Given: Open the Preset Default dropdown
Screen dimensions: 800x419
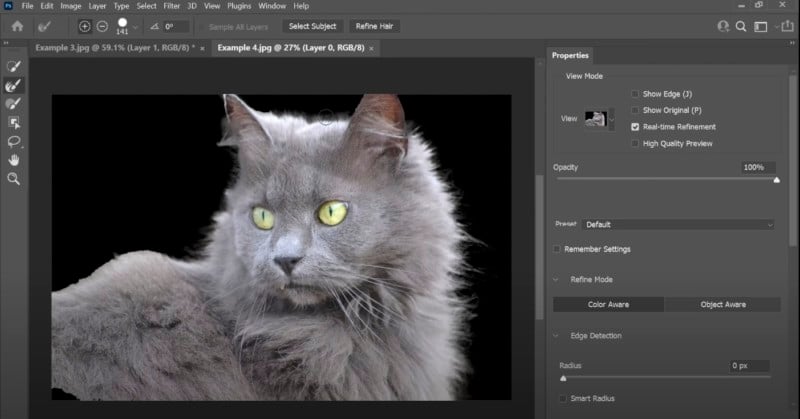Looking at the screenshot, I should point(679,225).
